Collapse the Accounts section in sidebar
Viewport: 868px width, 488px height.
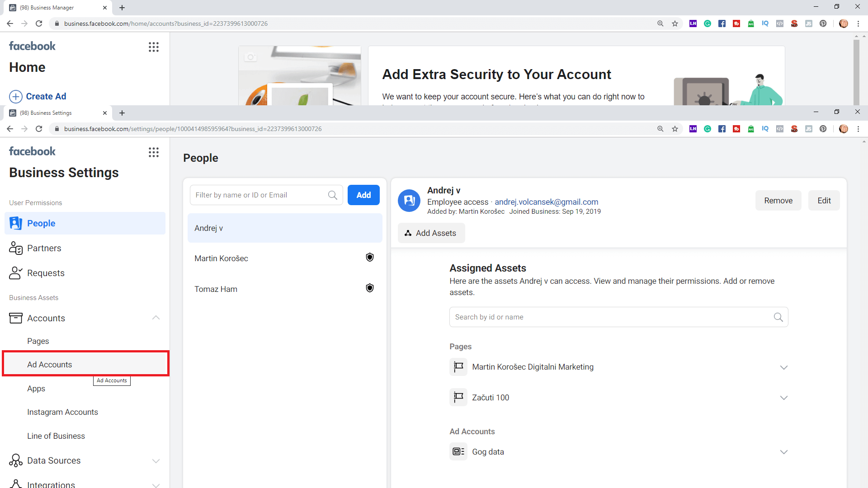156,318
